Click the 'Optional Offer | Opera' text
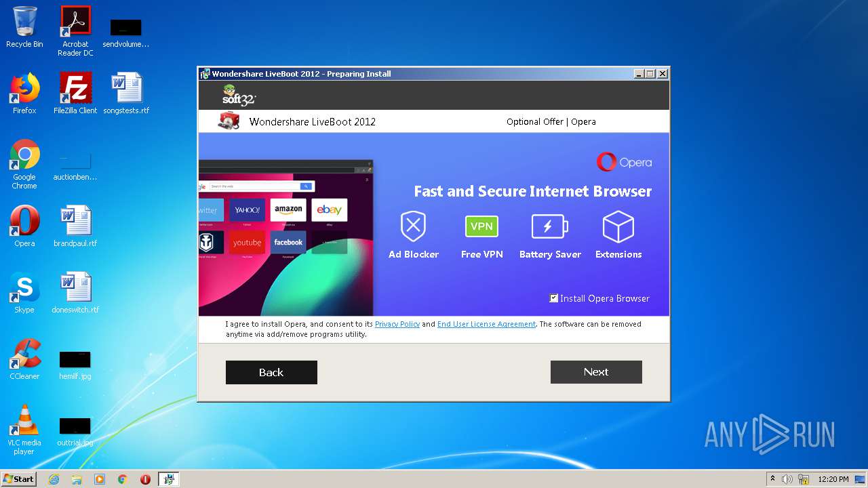Viewport: 868px width, 488px height. [551, 122]
